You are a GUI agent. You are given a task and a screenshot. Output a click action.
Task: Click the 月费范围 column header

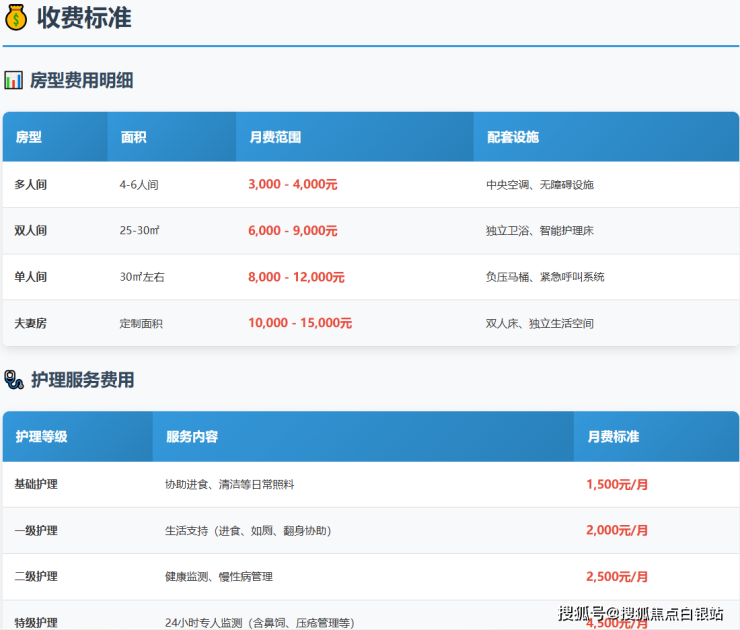coord(275,137)
